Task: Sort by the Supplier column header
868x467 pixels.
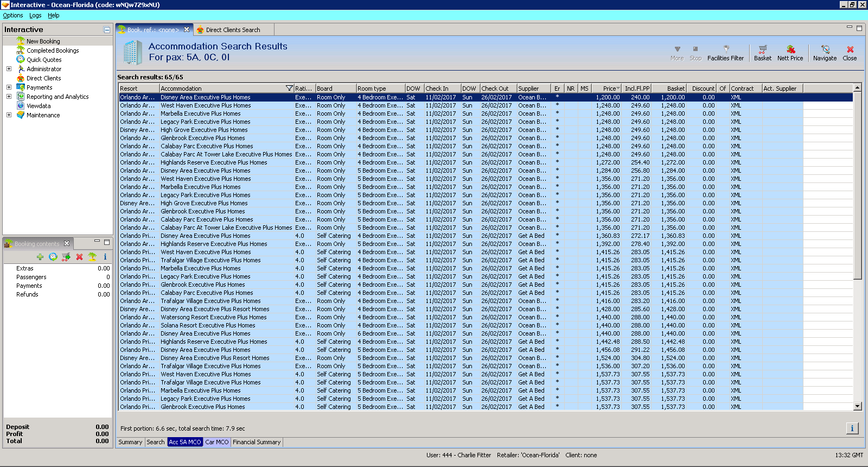Action: pos(533,89)
